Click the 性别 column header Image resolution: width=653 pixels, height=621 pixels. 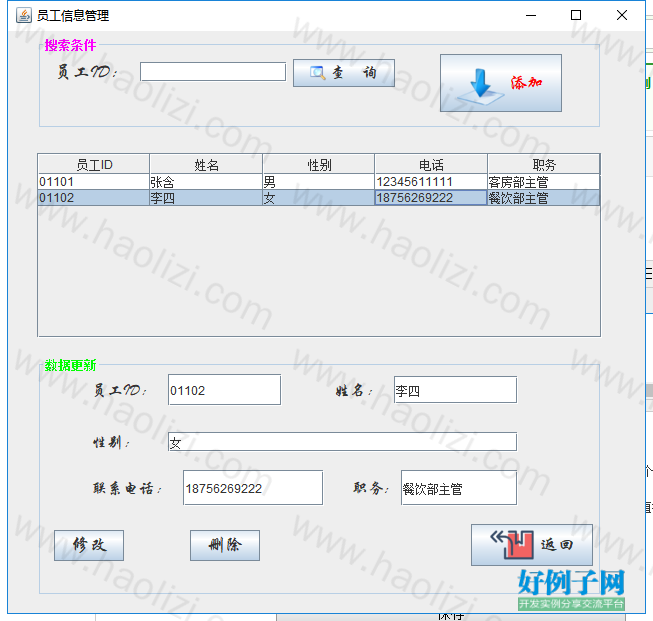319,165
